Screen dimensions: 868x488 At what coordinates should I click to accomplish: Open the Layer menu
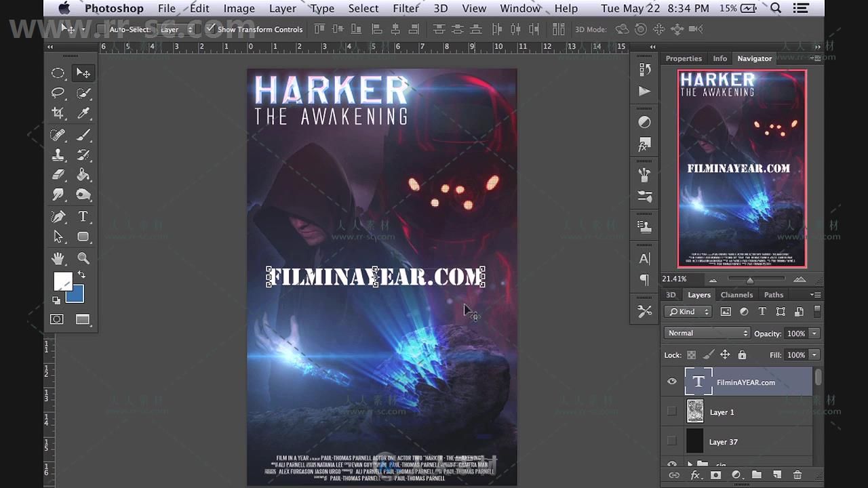[x=282, y=8]
